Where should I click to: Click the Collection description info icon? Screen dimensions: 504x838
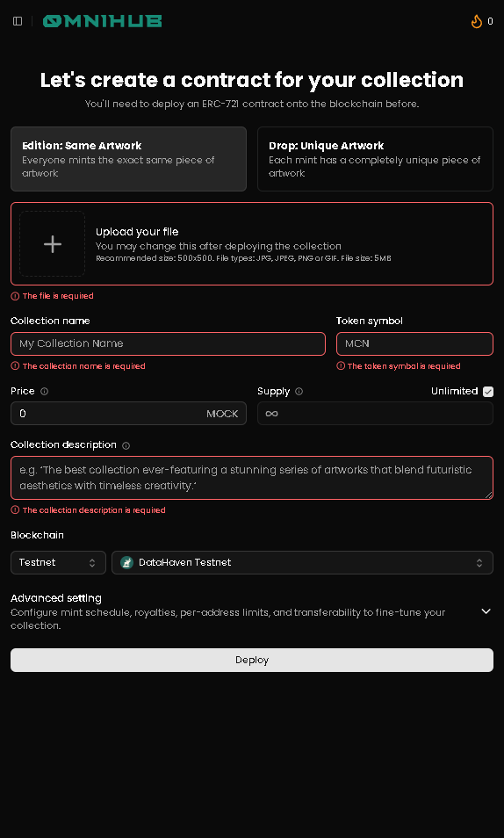click(x=126, y=445)
